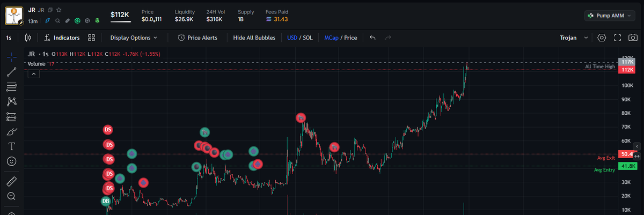
Task: Click the 117K All Time High price label
Action: click(x=627, y=62)
